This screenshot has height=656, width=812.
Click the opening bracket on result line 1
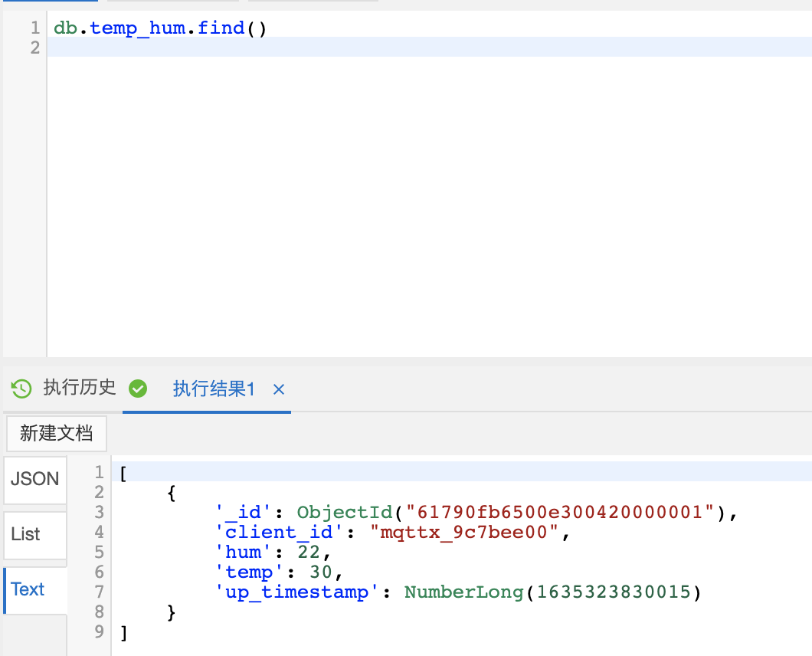[123, 473]
